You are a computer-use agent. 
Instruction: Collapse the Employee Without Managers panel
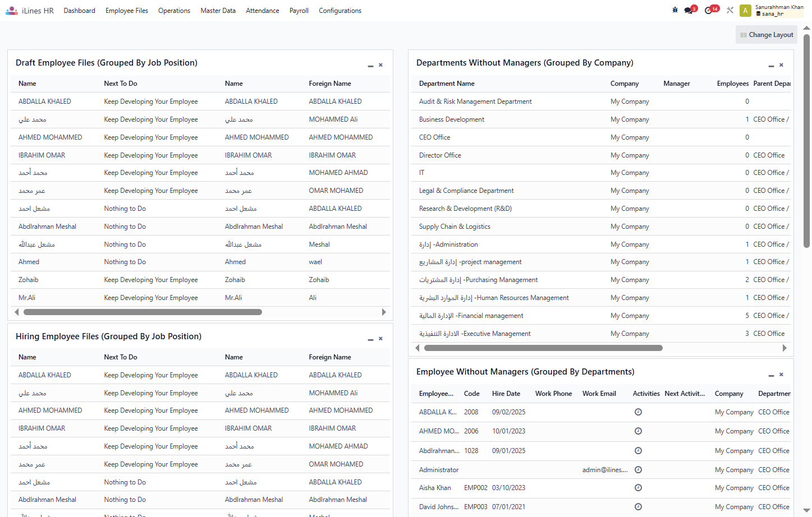click(771, 375)
